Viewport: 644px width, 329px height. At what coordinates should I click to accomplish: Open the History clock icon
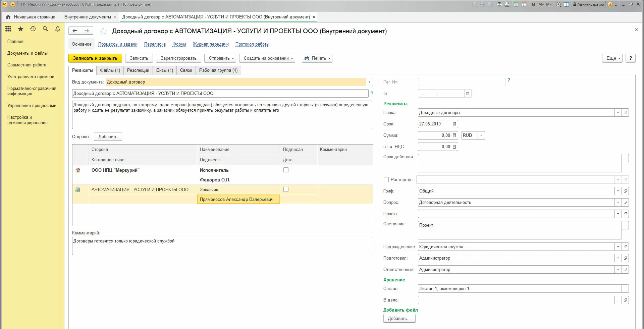(33, 29)
